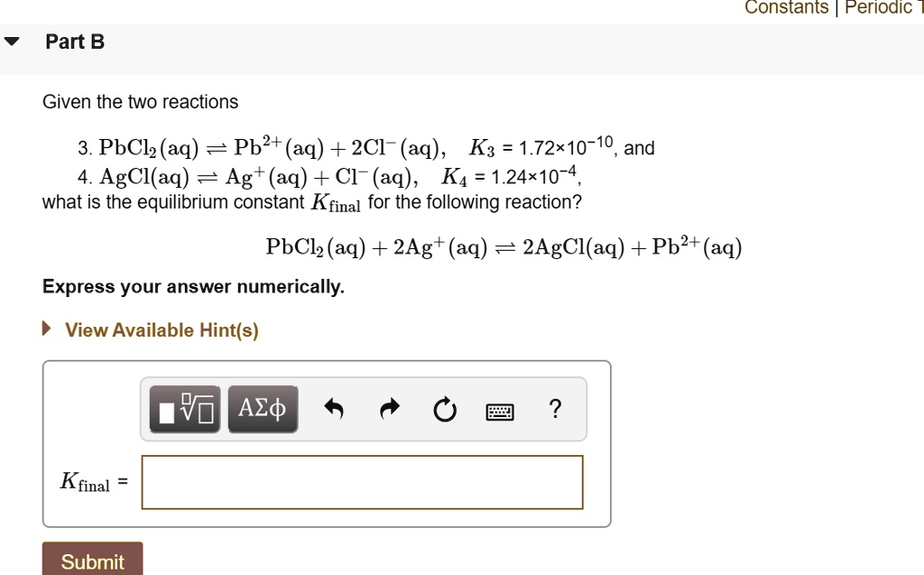
Task: Select the hints arrow marker
Action: [x=45, y=329]
